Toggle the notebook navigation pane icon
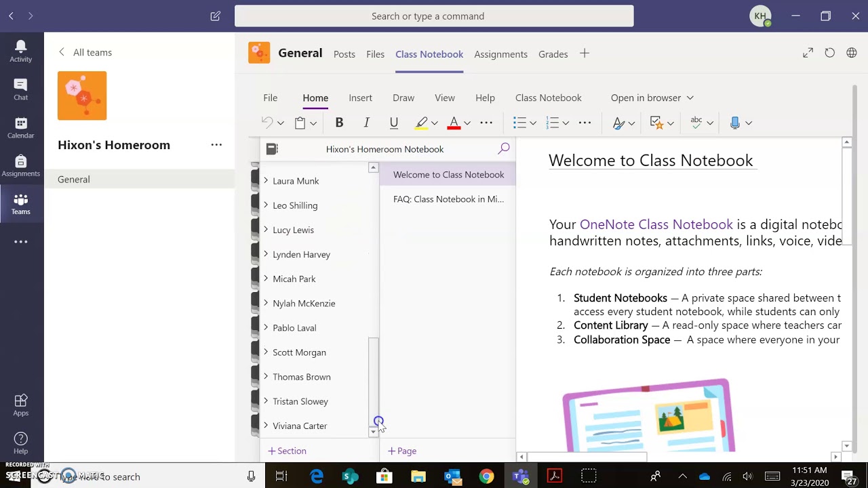The width and height of the screenshot is (868, 488). point(272,148)
